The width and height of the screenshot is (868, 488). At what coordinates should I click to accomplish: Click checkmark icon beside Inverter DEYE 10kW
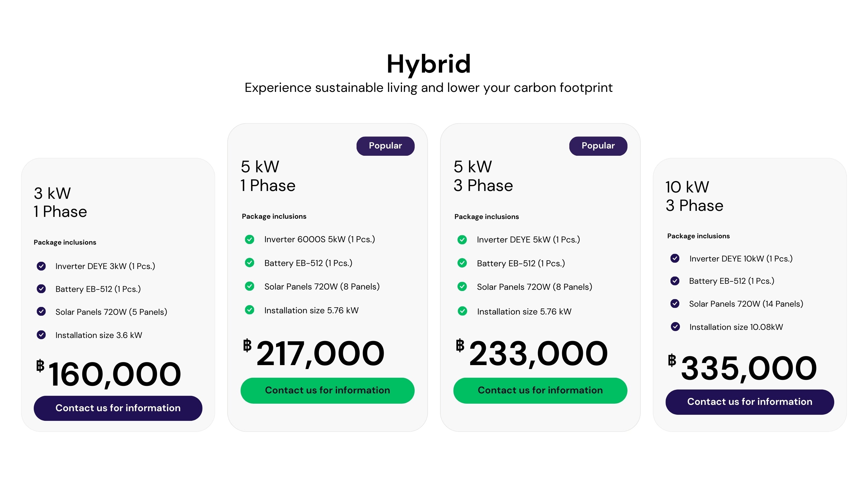click(675, 258)
